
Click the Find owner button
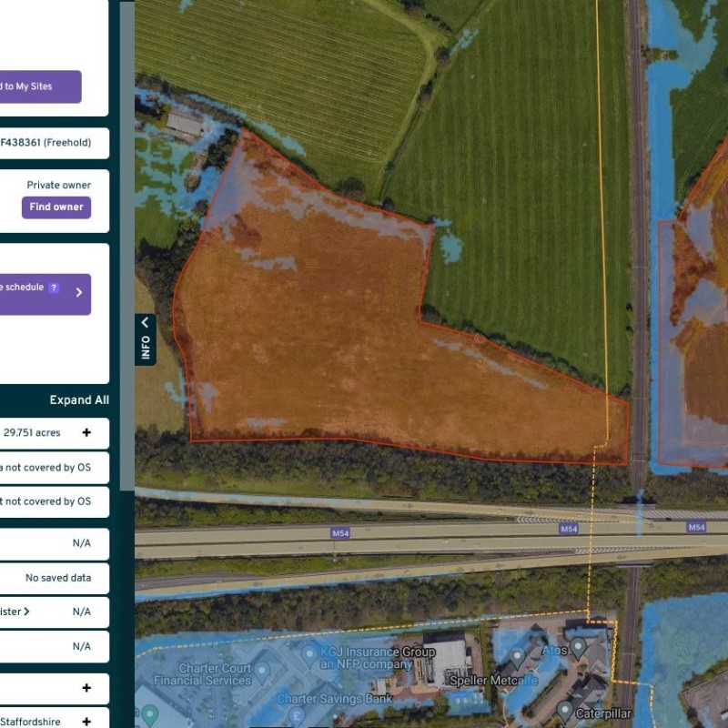point(56,207)
